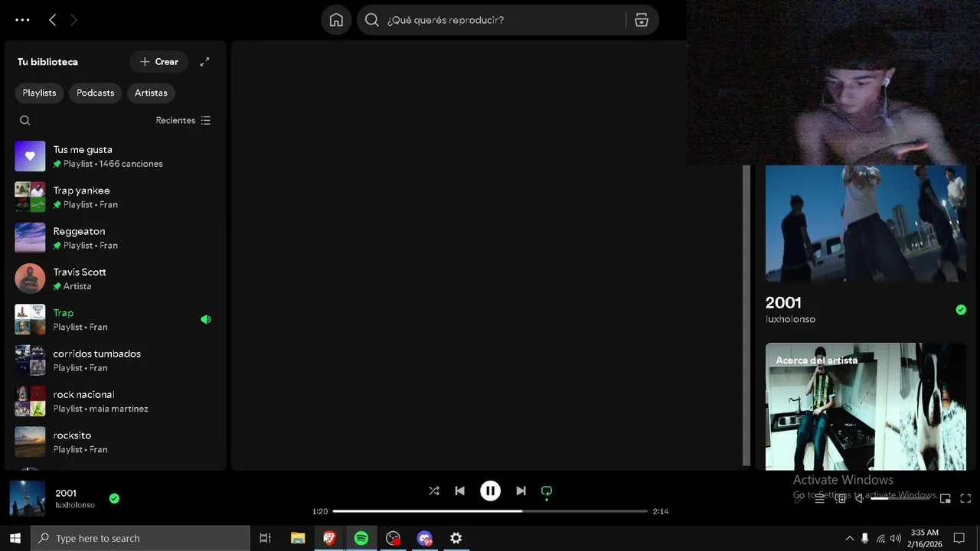
Task: Go to Spotify Home via the house icon
Action: pos(336,20)
